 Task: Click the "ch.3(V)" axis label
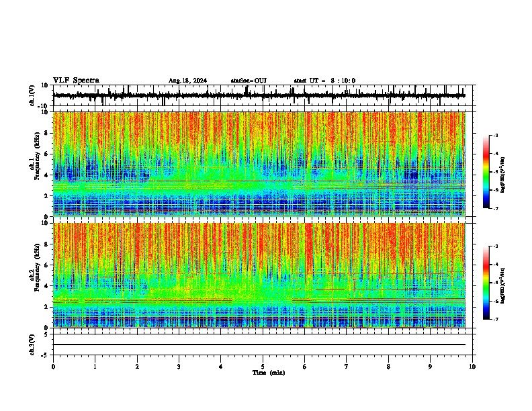tap(32, 345)
